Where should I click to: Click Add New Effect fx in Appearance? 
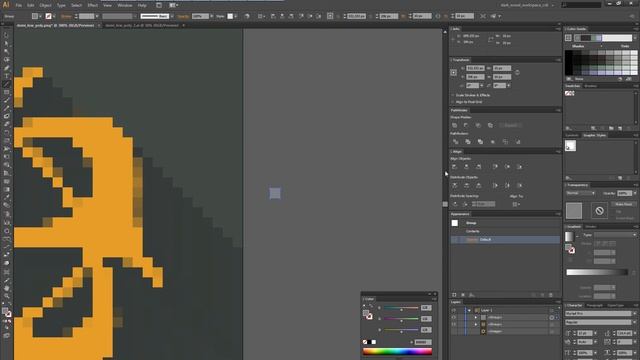coord(472,295)
